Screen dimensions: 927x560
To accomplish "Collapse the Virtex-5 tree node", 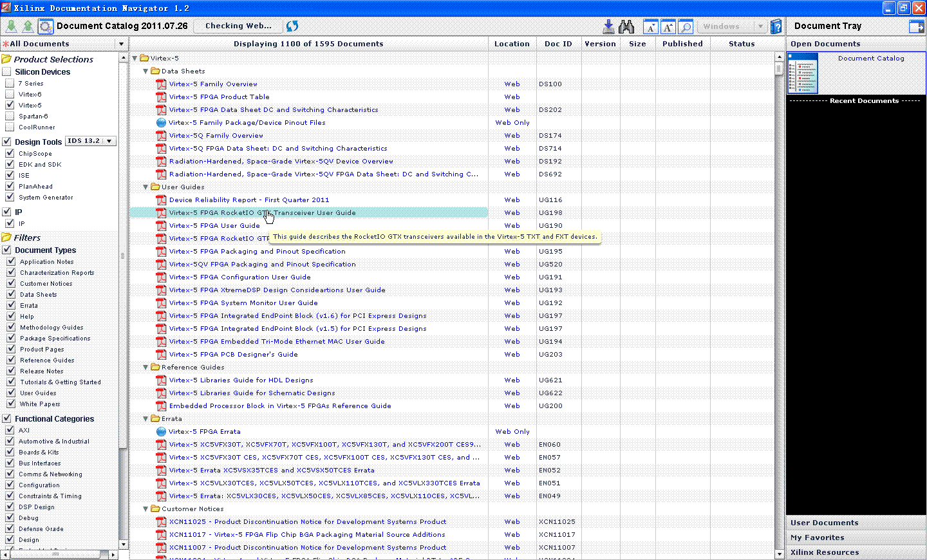I will (x=135, y=59).
